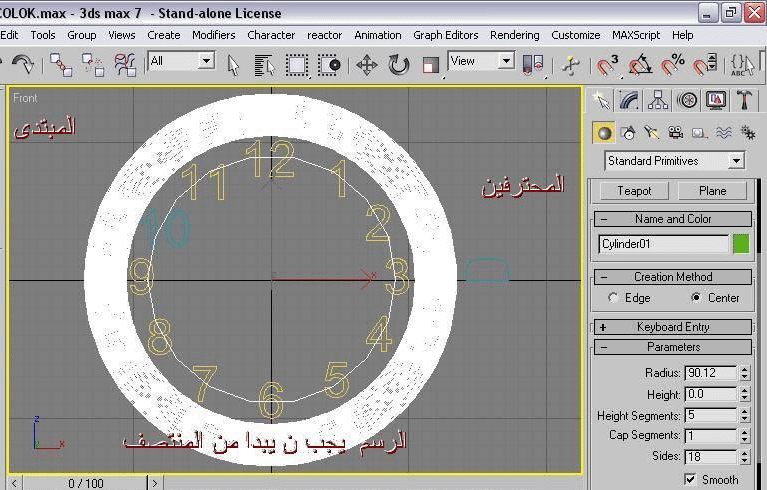Toggle Window/Crossing selection icon
Viewport: 767px width, 490px height.
point(329,65)
